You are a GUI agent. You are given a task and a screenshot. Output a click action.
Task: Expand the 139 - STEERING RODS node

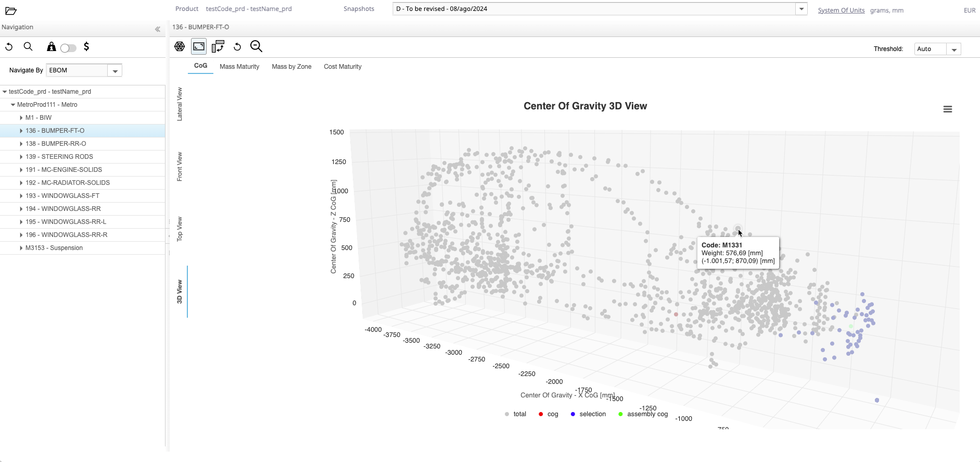(x=21, y=157)
